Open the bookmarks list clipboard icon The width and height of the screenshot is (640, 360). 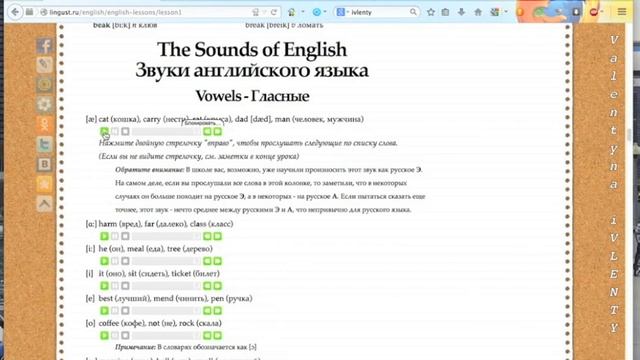click(445, 12)
